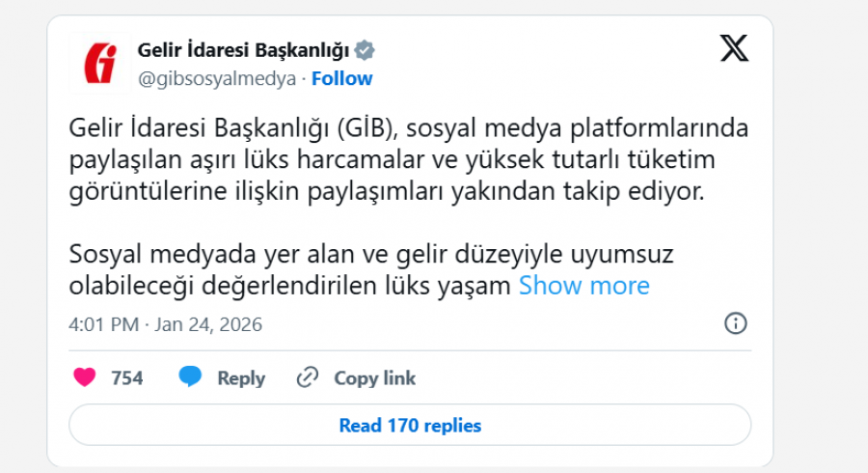
Task: Click the GİB profile avatar logo
Action: [x=99, y=64]
